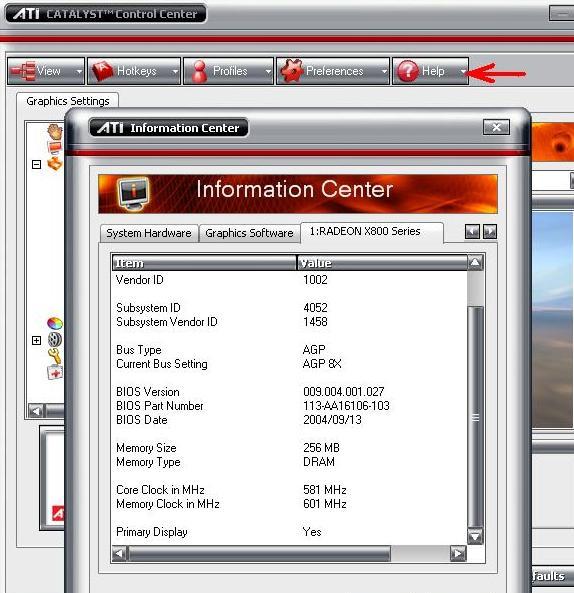Screen dimensions: 574x593
Task: Select the film reel video icon in tree
Action: pos(55,340)
